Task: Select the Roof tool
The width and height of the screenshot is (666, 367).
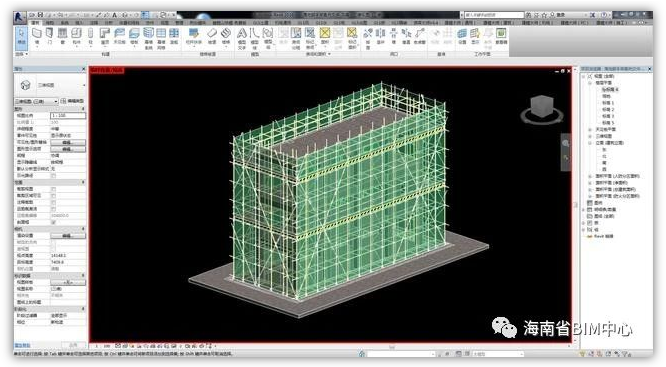Action: pos(104,37)
